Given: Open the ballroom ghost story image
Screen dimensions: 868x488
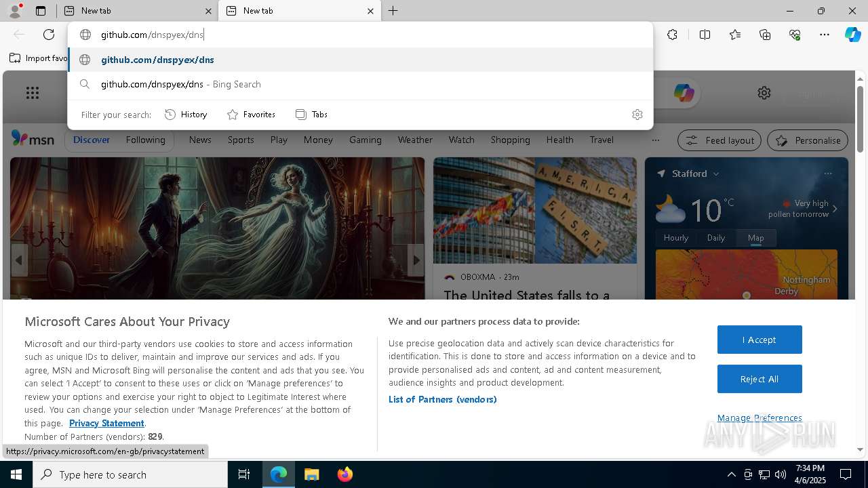Looking at the screenshot, I should pyautogui.click(x=217, y=228).
